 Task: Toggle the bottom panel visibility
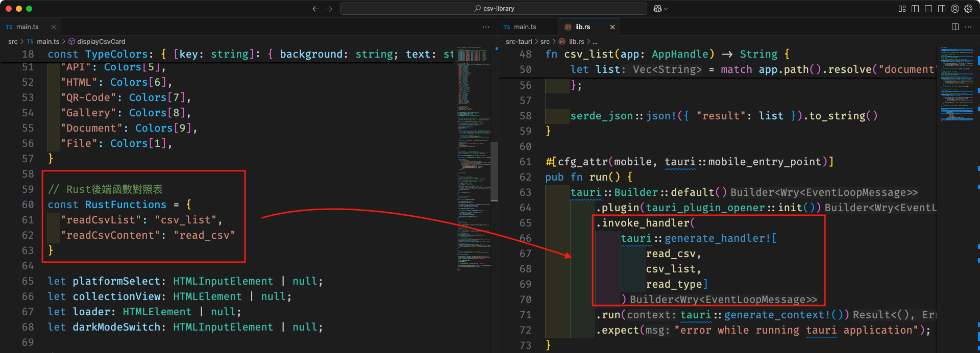928,9
